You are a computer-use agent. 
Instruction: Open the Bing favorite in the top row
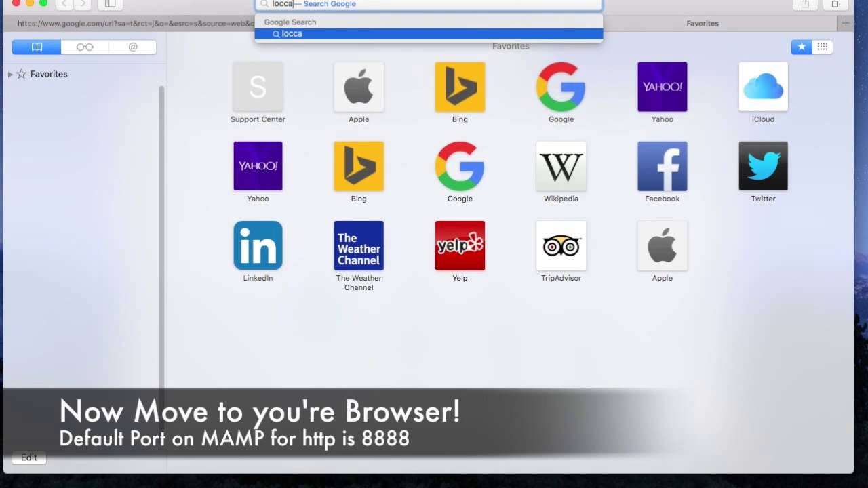point(460,87)
